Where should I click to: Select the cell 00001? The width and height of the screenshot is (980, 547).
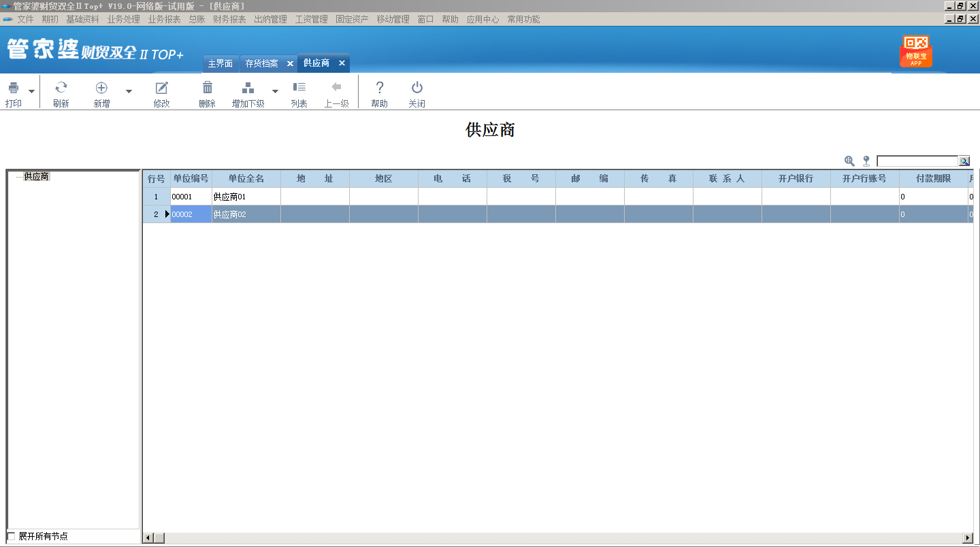(x=191, y=197)
